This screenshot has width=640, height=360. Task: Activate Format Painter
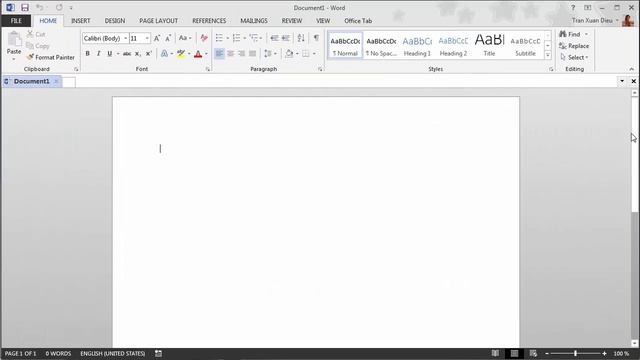51,58
